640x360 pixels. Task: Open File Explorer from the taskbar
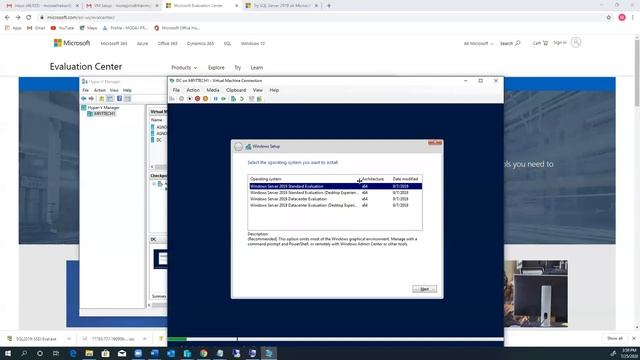click(89, 353)
